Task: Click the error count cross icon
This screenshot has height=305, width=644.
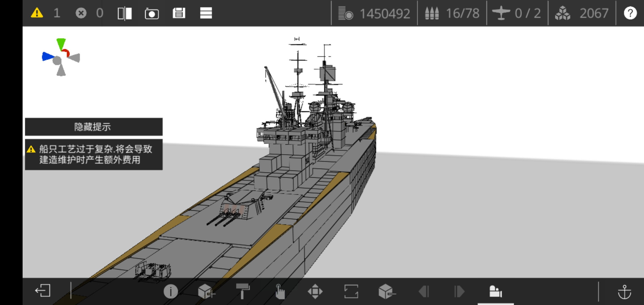Action: point(81,13)
